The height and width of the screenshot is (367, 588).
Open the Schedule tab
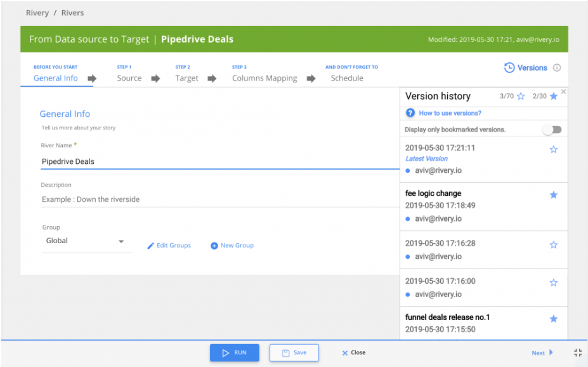pos(347,78)
